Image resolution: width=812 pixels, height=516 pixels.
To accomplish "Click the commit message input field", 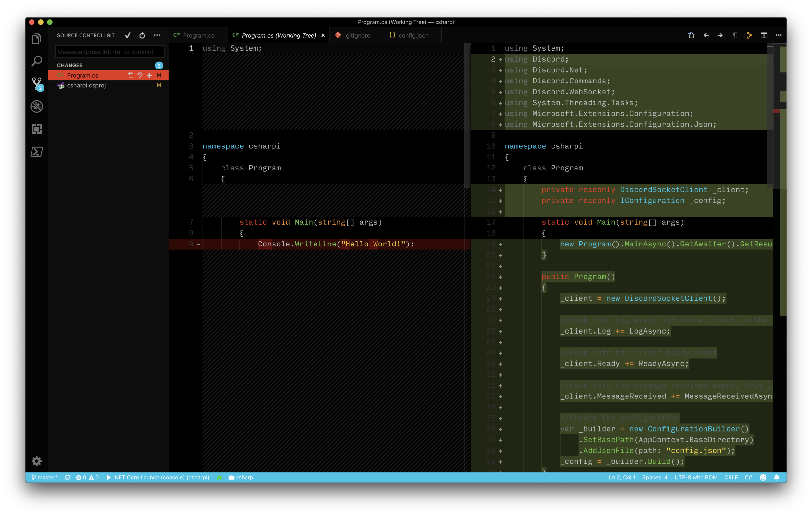I will click(x=109, y=52).
